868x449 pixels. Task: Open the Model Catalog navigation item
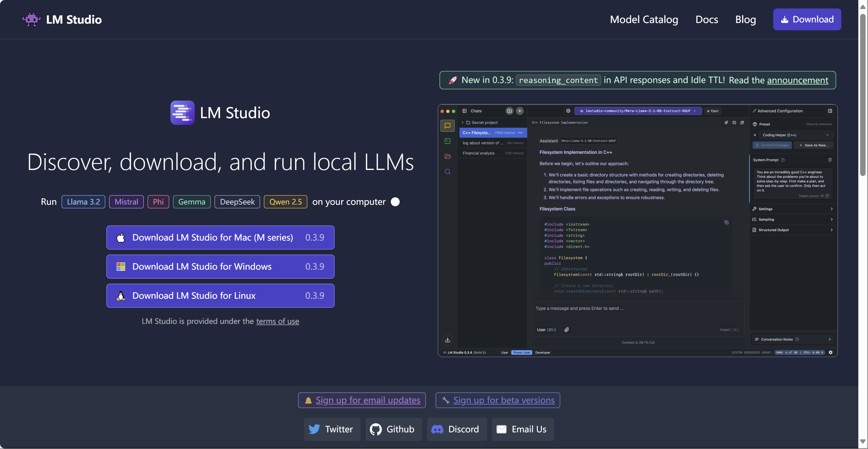click(x=644, y=19)
